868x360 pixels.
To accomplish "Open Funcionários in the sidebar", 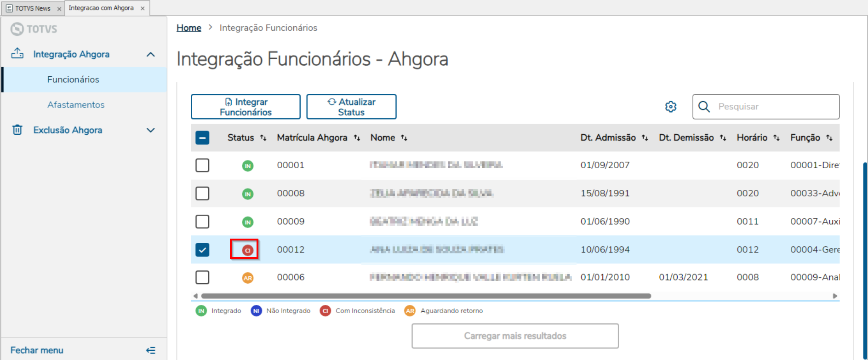I will coord(84,80).
